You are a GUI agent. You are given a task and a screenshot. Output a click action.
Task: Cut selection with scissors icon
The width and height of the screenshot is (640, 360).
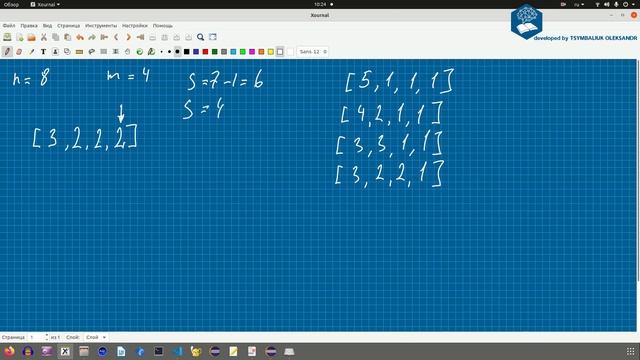coord(44,37)
